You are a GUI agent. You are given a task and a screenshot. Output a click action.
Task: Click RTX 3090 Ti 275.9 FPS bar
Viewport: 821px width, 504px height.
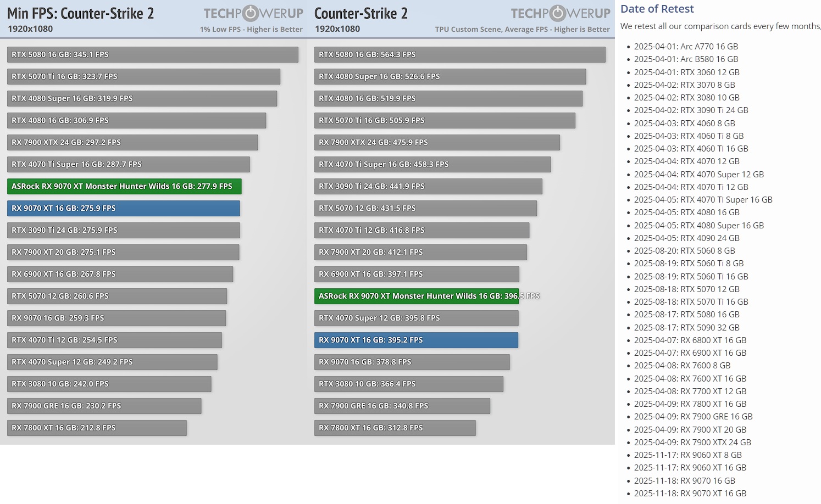click(x=124, y=230)
